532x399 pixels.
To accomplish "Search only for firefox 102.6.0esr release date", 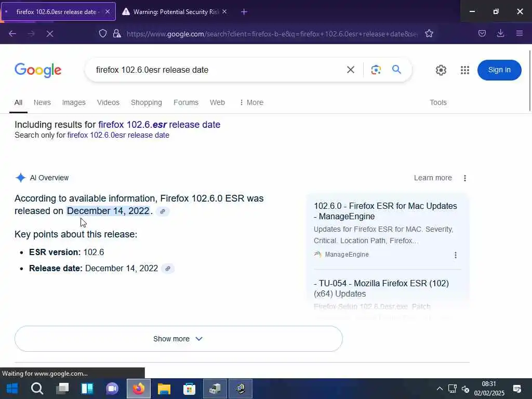I will (118, 135).
